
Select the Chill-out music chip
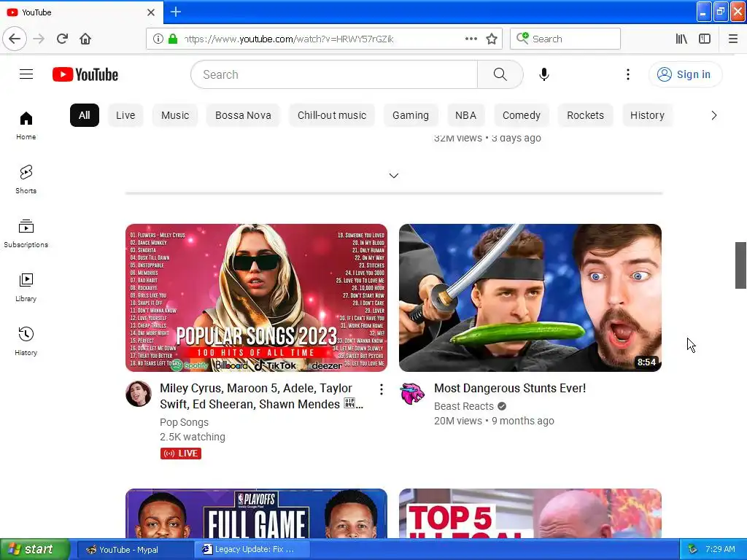tap(332, 115)
